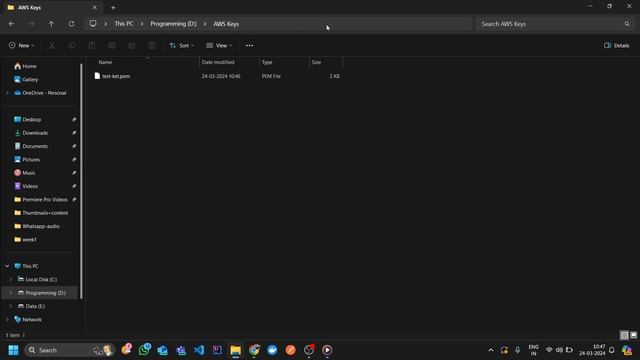
Task: Close the AWS Keys tab
Action: 95,7
